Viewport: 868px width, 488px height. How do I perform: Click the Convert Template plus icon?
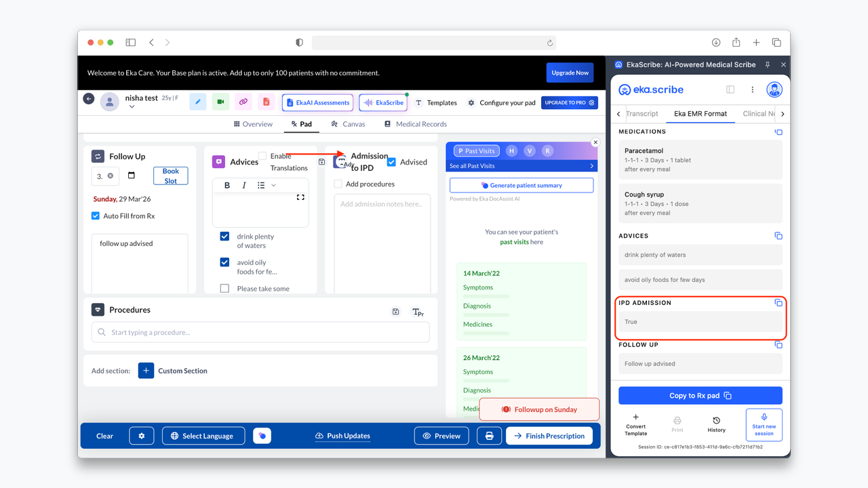635,418
